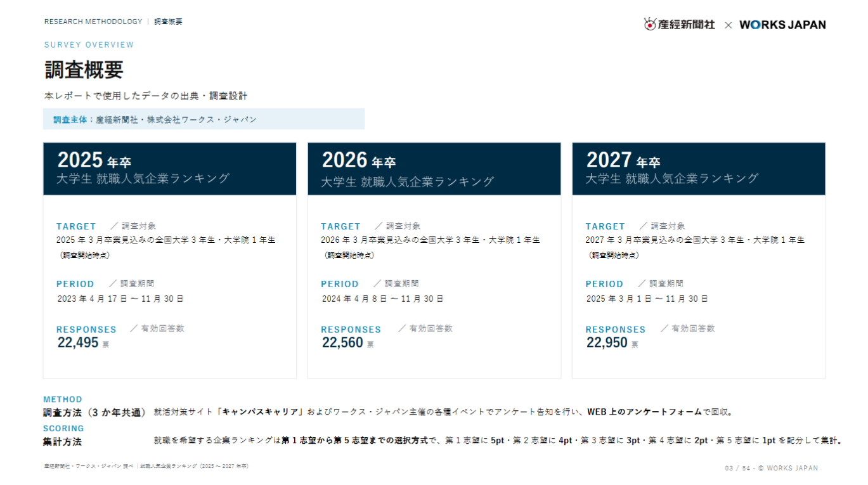This screenshot has width=868, height=485.
Task: Click the footer source credit text
Action: click(146, 466)
